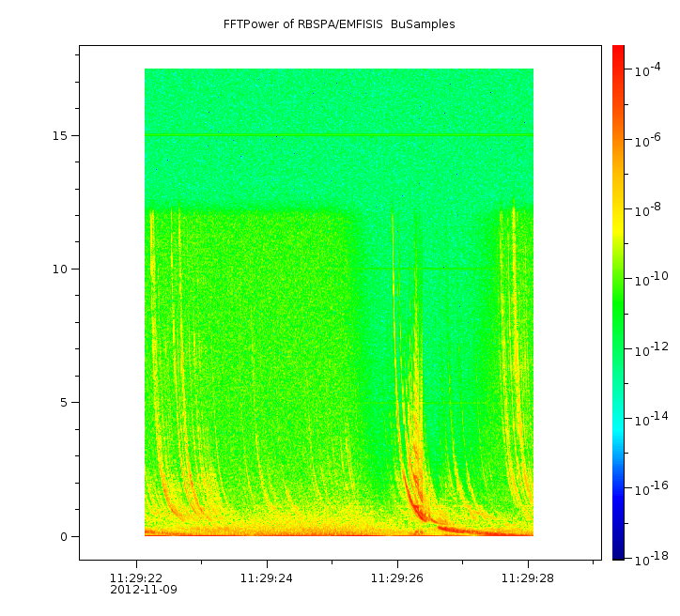
Task: Click the colorbar label 10^-10
Action: (652, 280)
